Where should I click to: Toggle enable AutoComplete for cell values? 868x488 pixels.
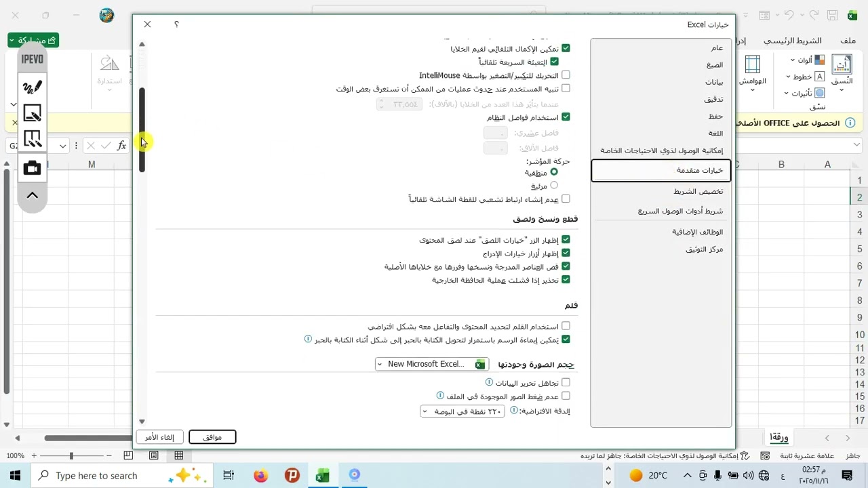(x=566, y=49)
